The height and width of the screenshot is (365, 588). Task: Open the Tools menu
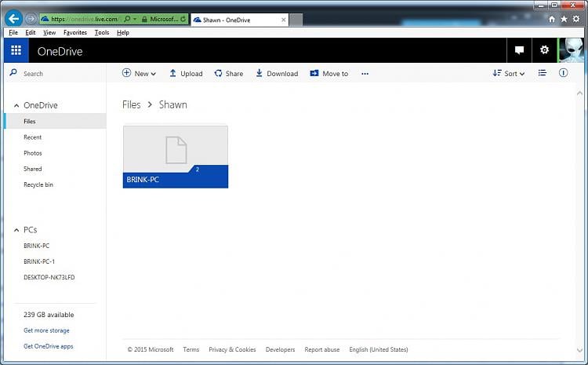tap(102, 33)
